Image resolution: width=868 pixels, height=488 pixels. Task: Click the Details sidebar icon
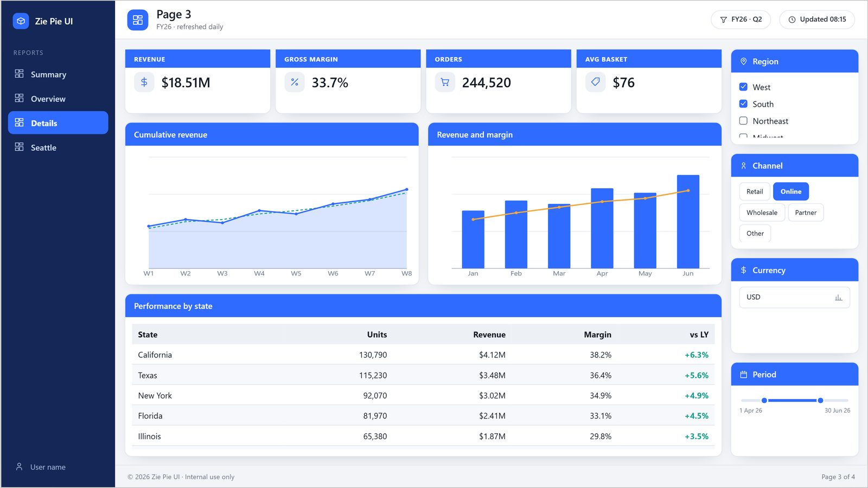click(19, 123)
